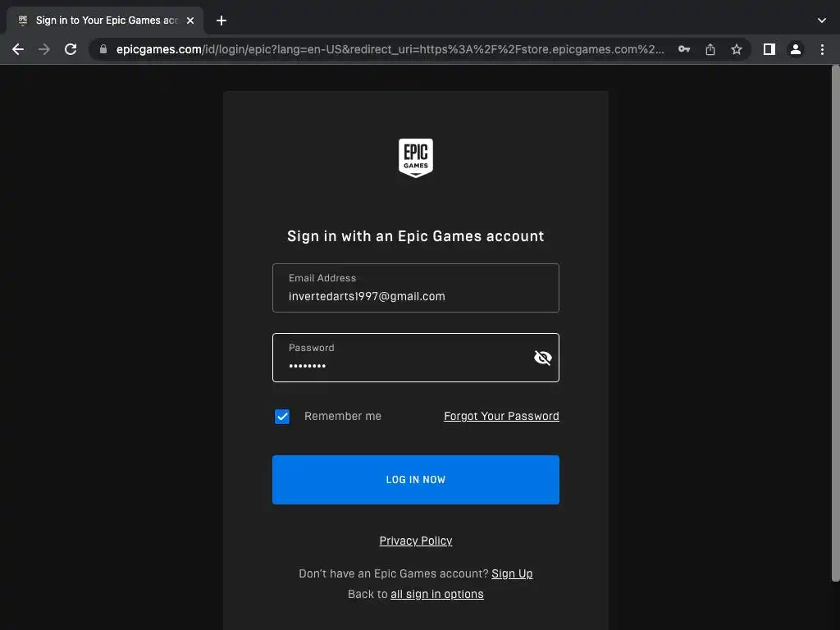Image resolution: width=840 pixels, height=630 pixels.
Task: Click the browser forward arrow
Action: pos(44,49)
